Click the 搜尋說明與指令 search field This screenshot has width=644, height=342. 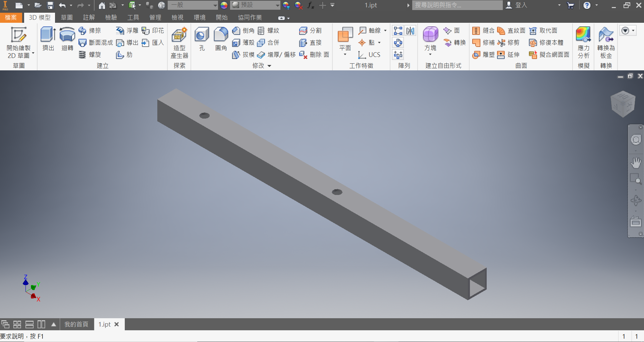click(x=457, y=5)
